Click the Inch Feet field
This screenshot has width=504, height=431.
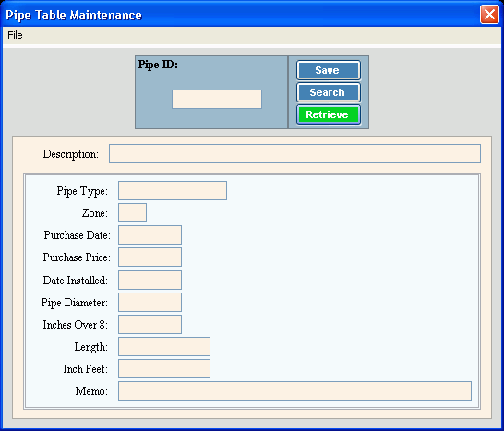point(164,369)
